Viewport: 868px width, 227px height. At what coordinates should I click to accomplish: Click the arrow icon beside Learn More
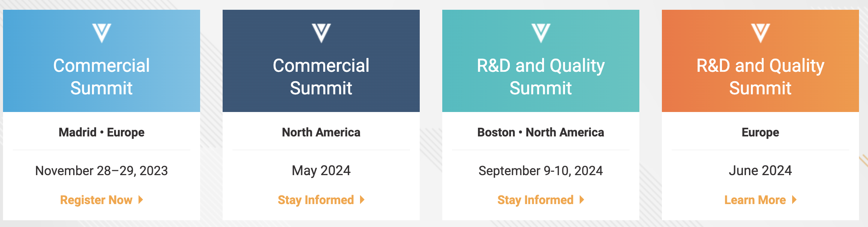point(794,200)
